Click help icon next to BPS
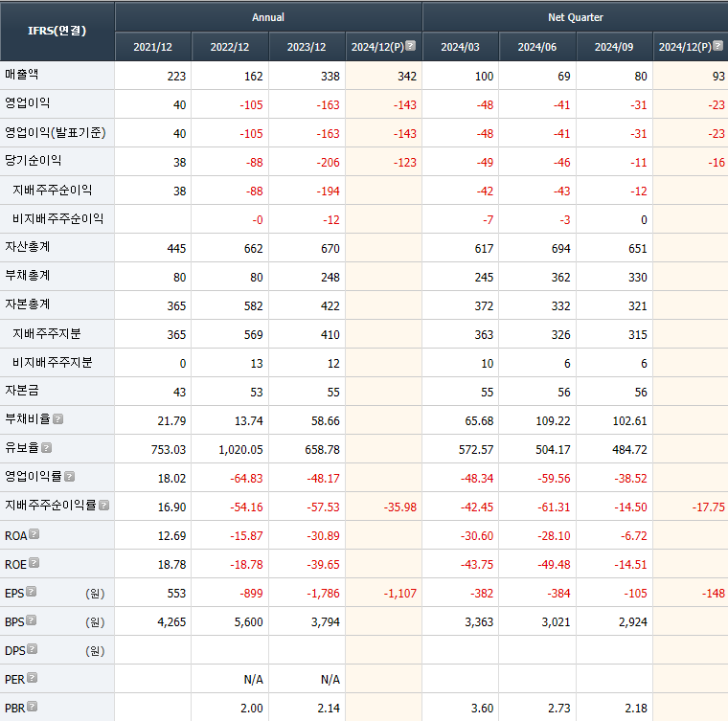728x721 pixels. coord(31,620)
